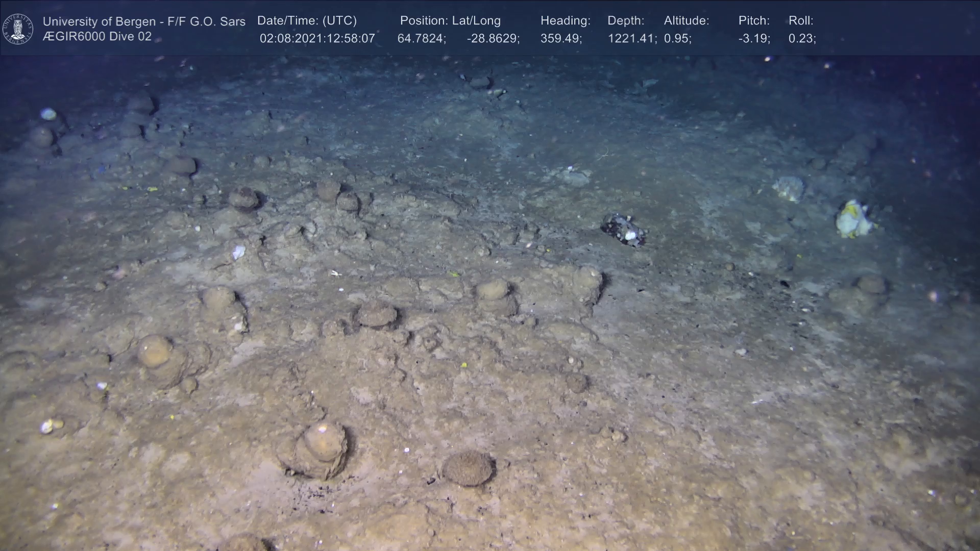Click the roll value 0.23
The image size is (980, 551).
[x=801, y=39]
